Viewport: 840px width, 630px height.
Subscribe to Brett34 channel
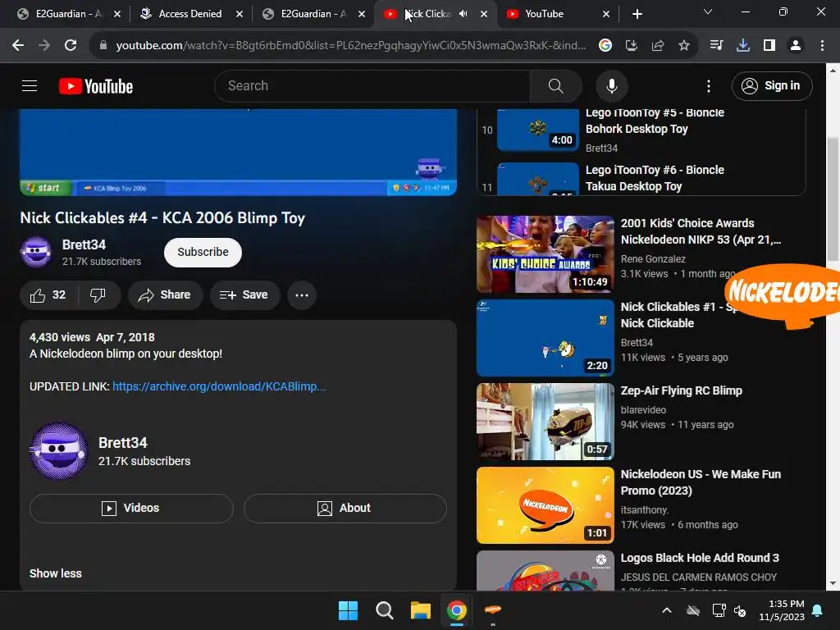click(x=203, y=253)
